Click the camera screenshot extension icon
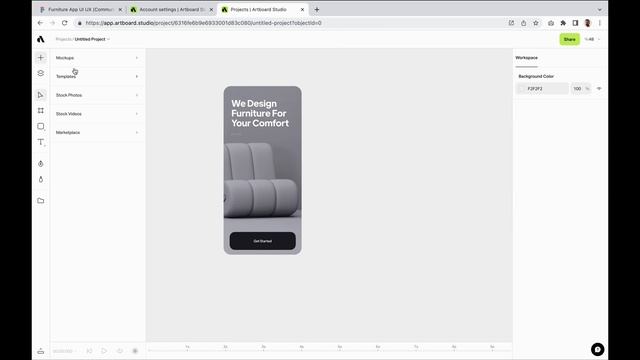This screenshot has height=360, width=640. [x=551, y=23]
